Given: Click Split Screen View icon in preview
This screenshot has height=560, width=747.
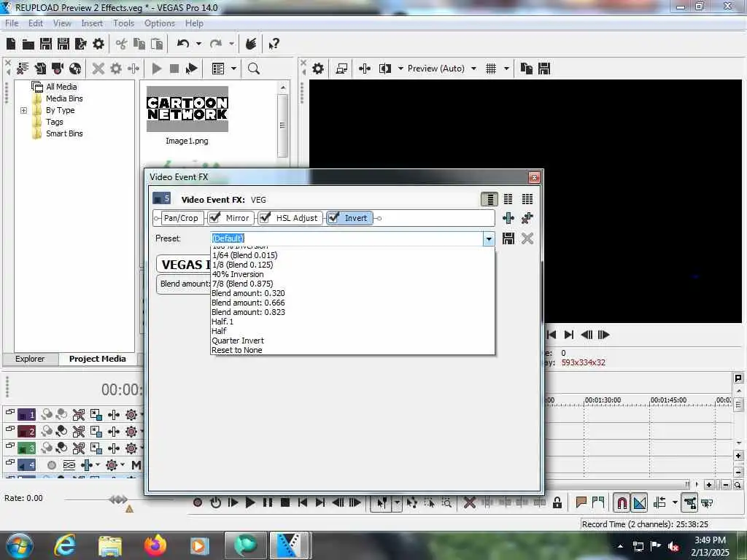Looking at the screenshot, I should (385, 69).
